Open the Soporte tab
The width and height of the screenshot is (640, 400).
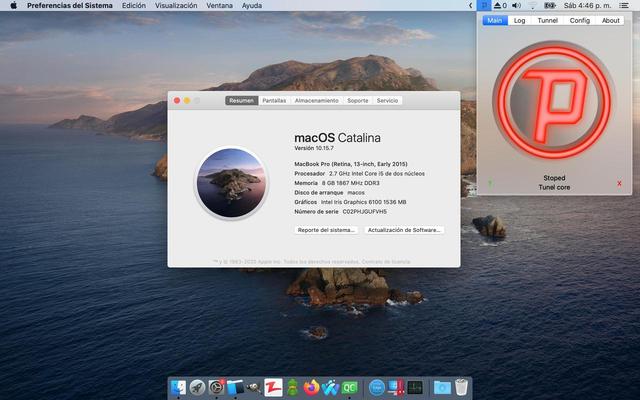click(358, 100)
